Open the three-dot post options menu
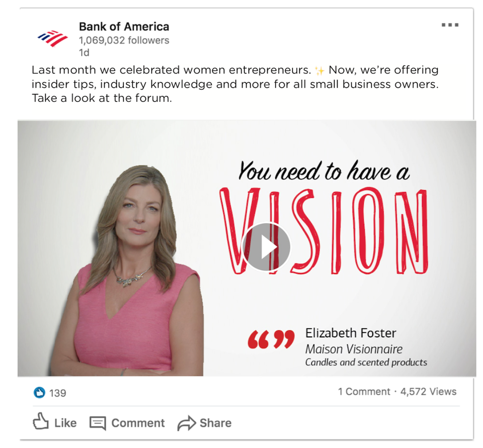The height and width of the screenshot is (448, 483). [450, 25]
